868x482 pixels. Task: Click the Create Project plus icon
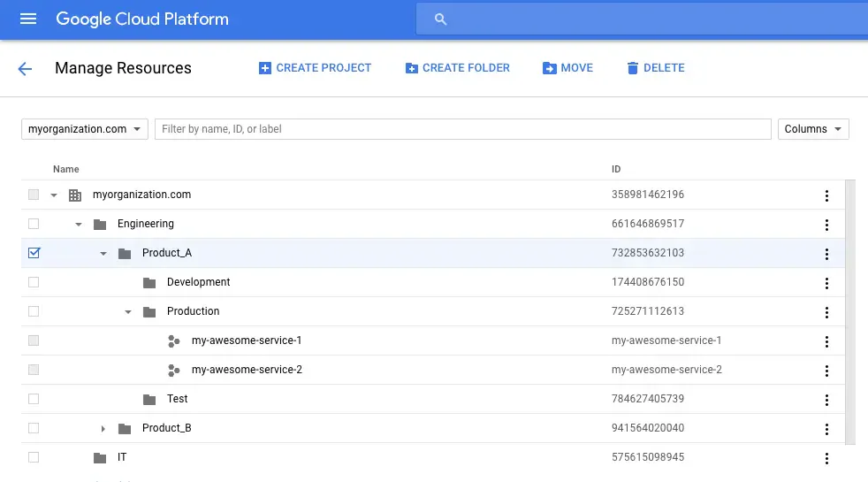point(264,68)
